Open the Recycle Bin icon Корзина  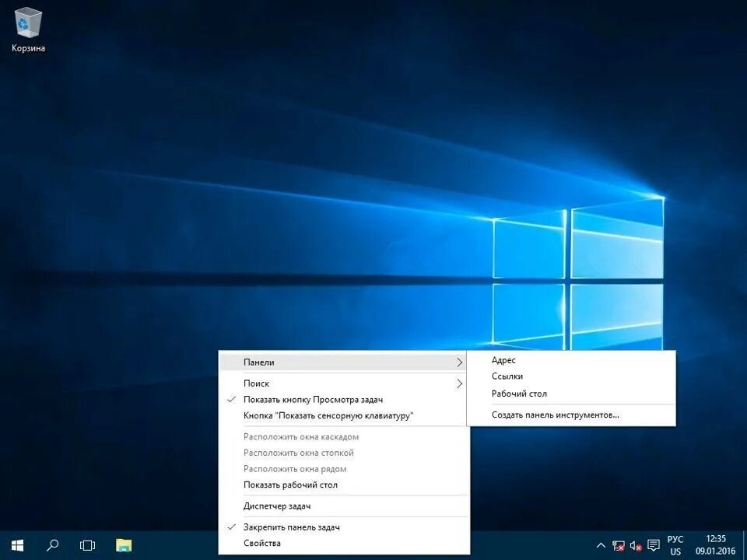click(28, 30)
